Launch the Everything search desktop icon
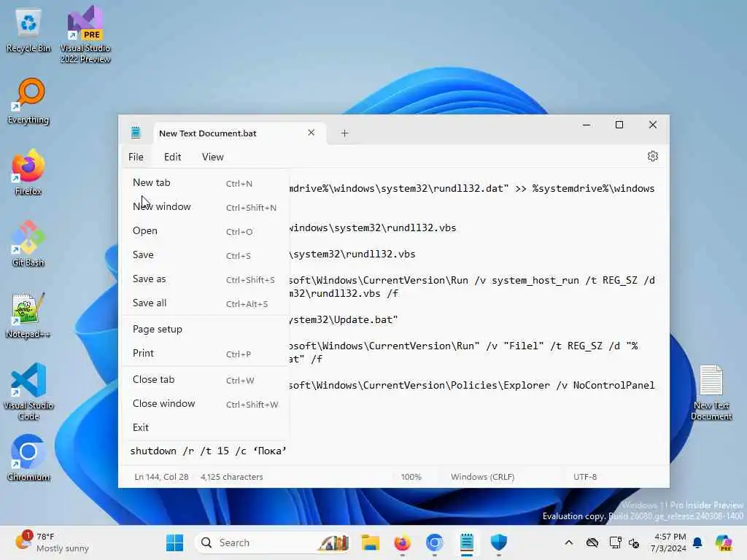 (28, 101)
